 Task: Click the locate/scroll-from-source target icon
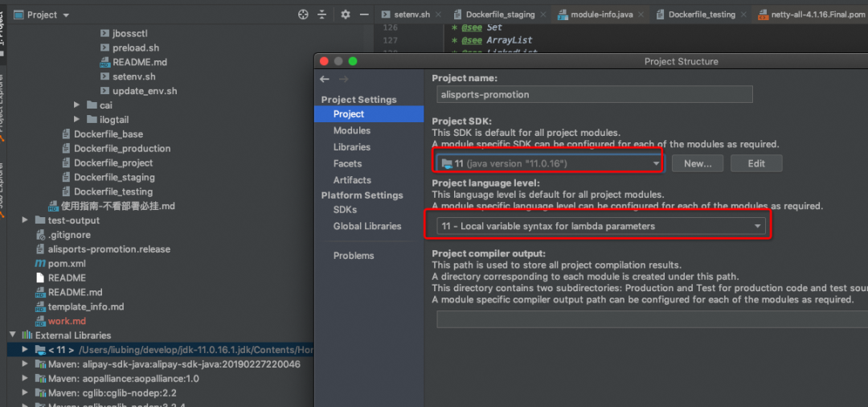pyautogui.click(x=303, y=15)
